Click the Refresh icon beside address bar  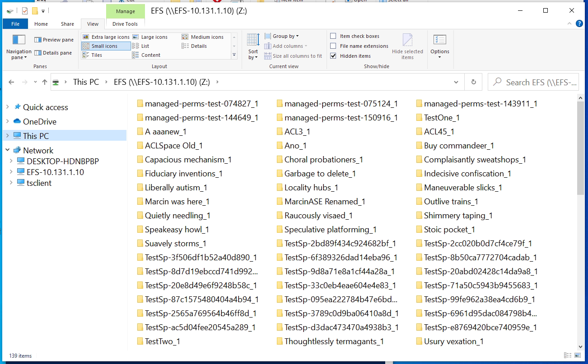tap(473, 82)
